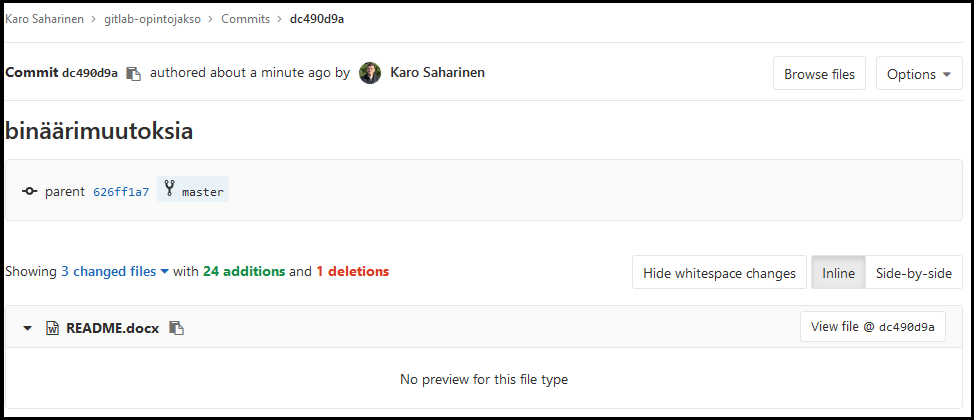Click Karo Saharinen's avatar image
This screenshot has width=974, height=420.
coord(370,73)
